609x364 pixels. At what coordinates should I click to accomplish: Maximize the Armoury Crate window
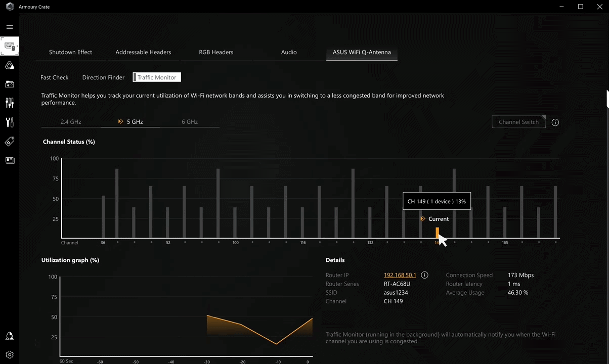[581, 7]
